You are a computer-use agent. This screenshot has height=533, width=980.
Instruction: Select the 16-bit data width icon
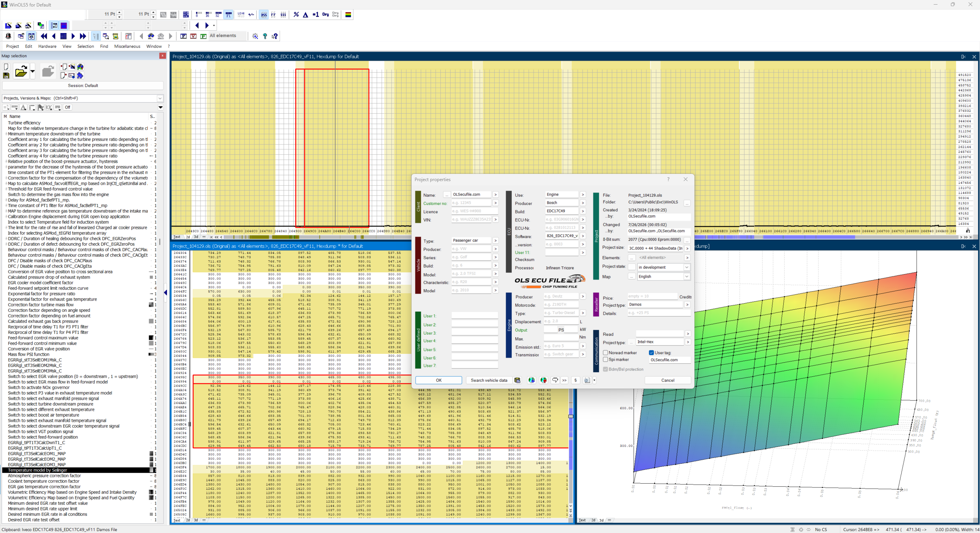[208, 15]
